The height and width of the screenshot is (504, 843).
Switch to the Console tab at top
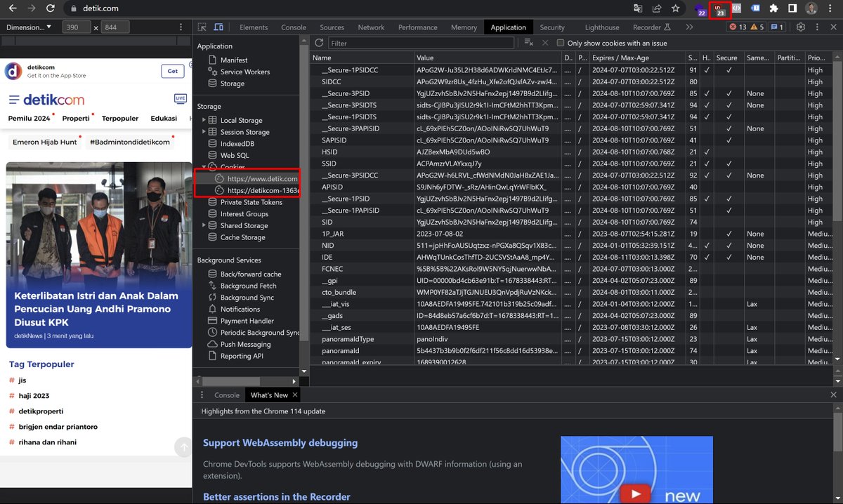point(294,27)
